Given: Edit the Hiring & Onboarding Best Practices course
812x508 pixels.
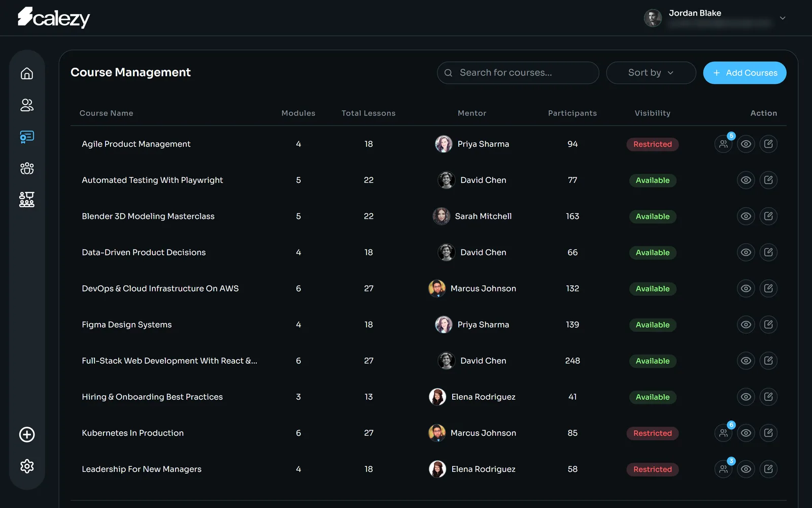Looking at the screenshot, I should (768, 397).
